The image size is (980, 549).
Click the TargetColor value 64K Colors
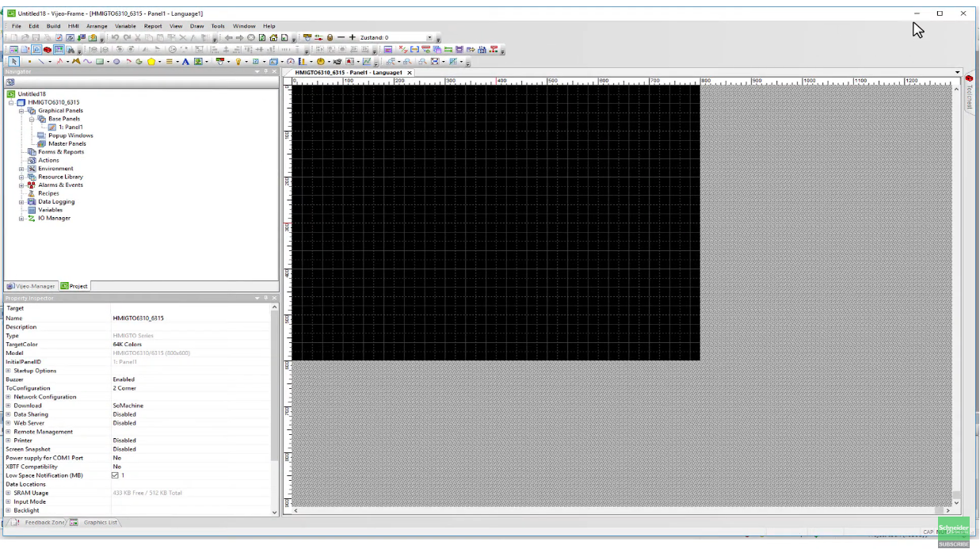coord(127,345)
